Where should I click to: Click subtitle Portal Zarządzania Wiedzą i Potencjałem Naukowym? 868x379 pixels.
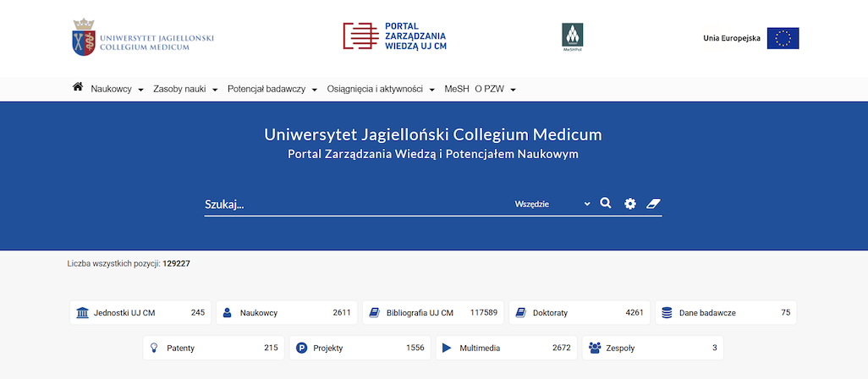click(x=433, y=154)
